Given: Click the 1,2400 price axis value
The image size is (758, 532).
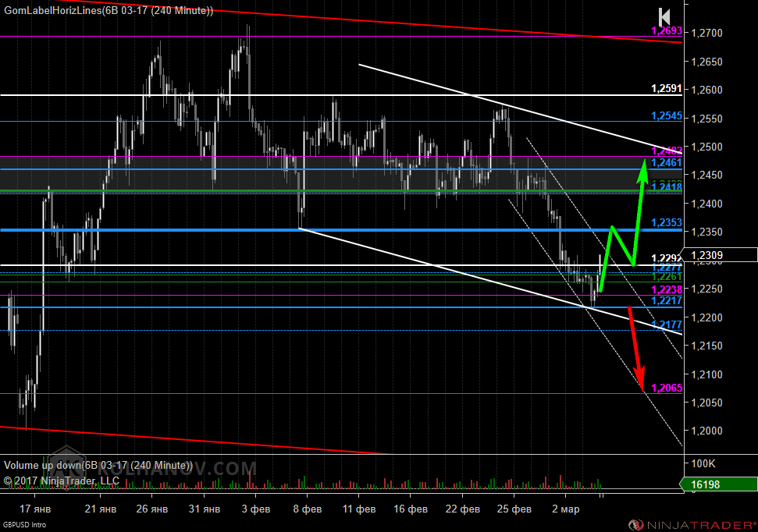Looking at the screenshot, I should [x=706, y=204].
